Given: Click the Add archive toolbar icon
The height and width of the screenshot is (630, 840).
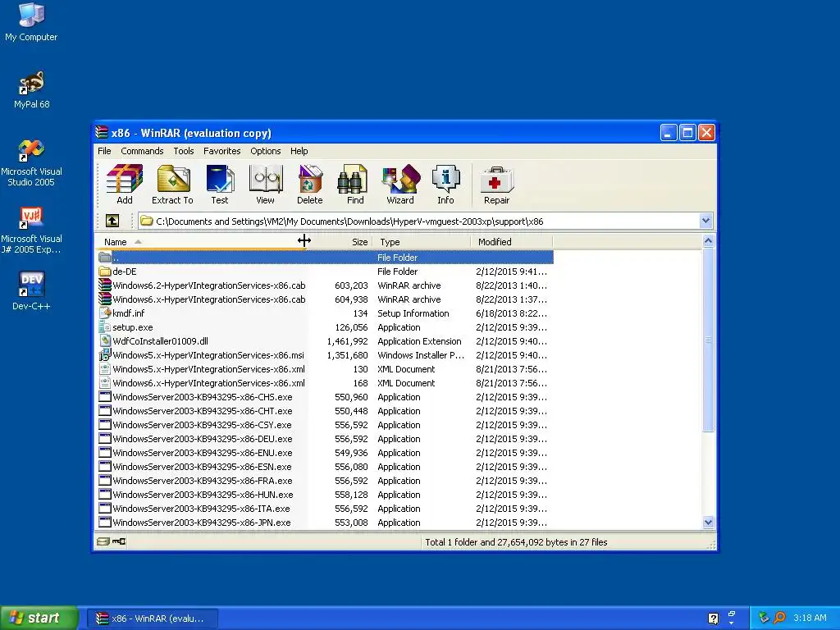Looking at the screenshot, I should (125, 185).
